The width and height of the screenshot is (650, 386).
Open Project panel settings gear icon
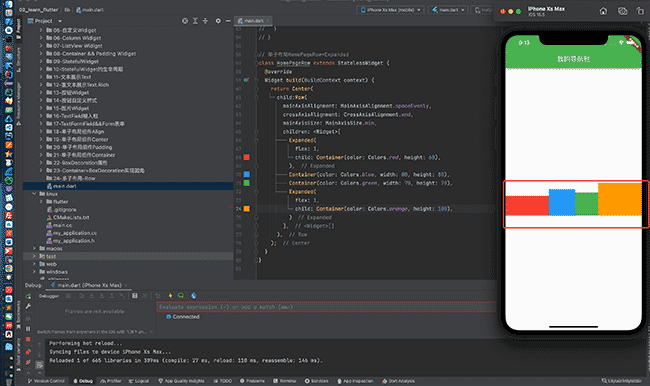(218, 21)
